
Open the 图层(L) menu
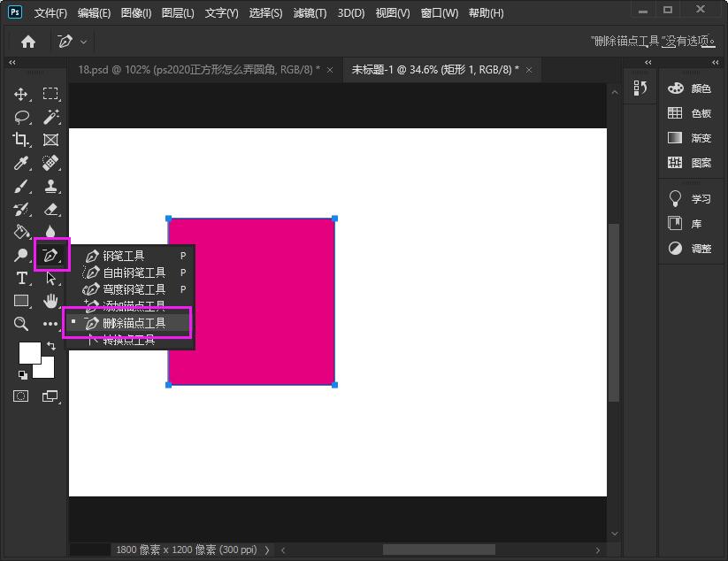178,13
